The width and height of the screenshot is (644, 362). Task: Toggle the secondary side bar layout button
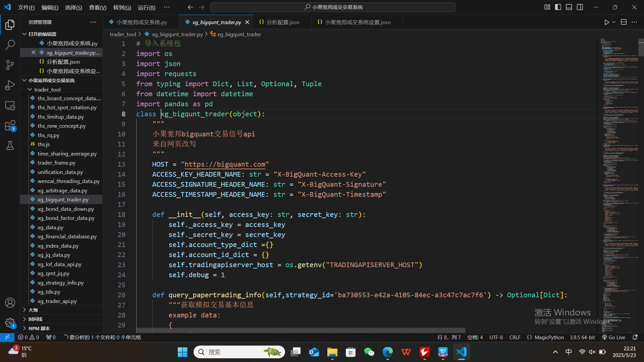pyautogui.click(x=580, y=7)
